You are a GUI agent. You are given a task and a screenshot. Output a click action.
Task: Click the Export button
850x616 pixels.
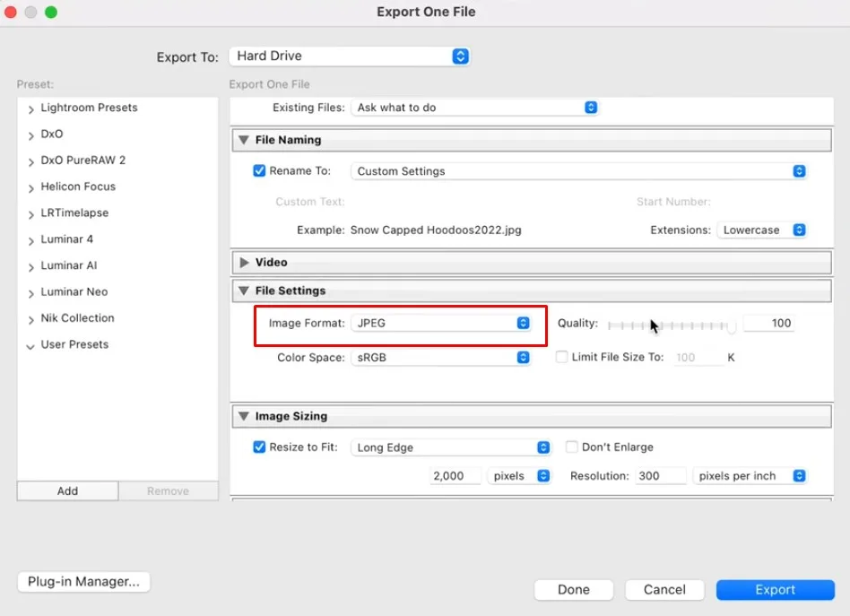pos(776,590)
